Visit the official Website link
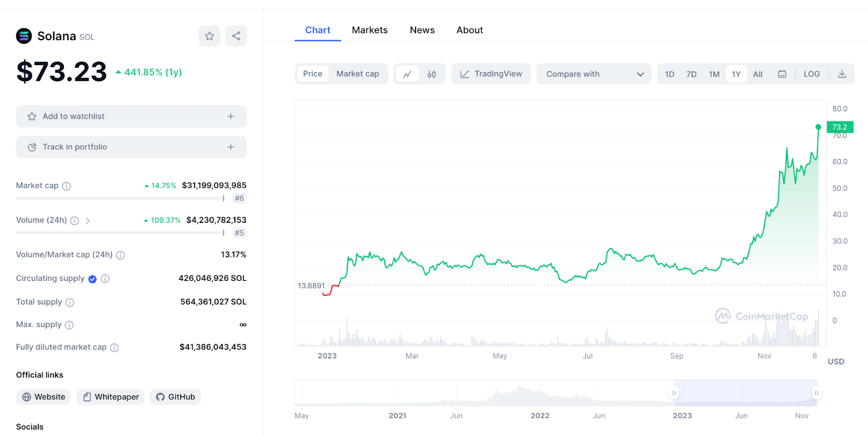Screen dimensions: 868x436 click(x=43, y=397)
